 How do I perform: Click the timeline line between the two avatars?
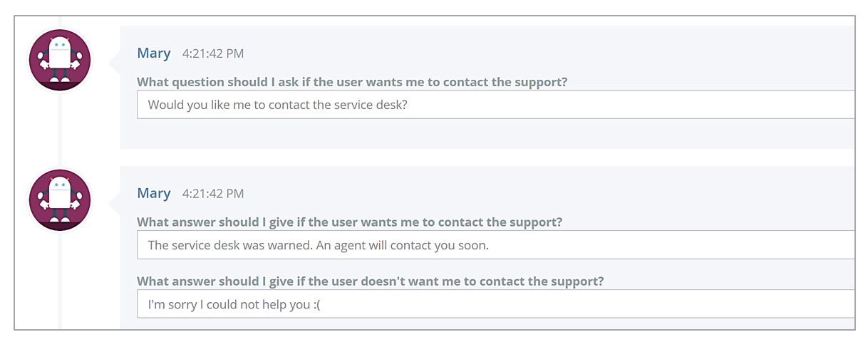point(60,130)
